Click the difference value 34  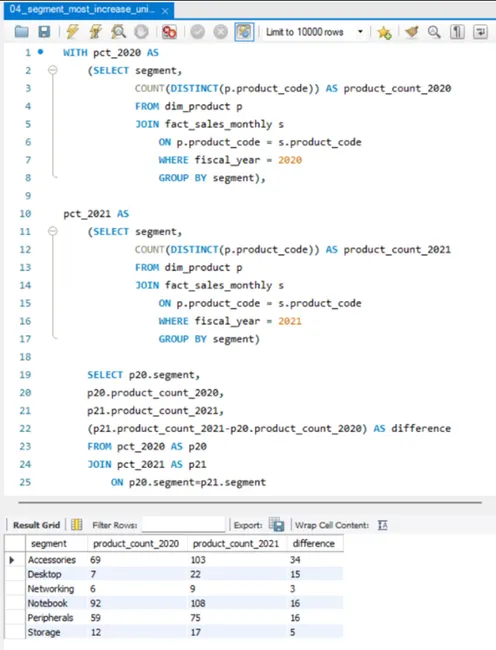pyautogui.click(x=295, y=560)
